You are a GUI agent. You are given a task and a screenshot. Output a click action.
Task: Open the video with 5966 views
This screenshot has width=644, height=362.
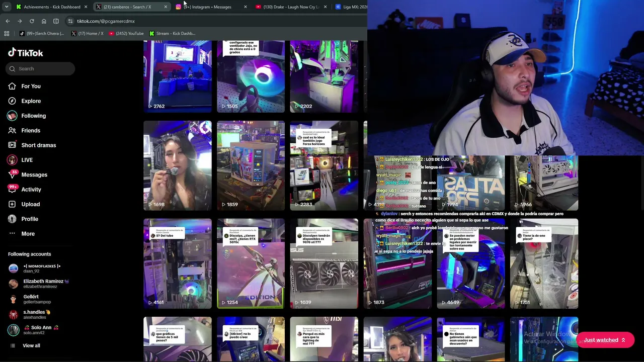(x=544, y=183)
